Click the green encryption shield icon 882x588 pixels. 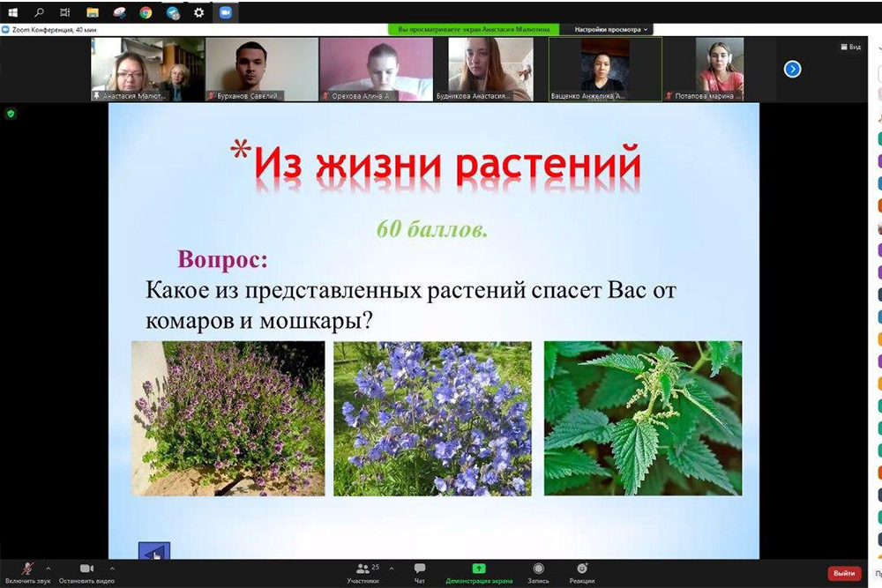point(11,113)
